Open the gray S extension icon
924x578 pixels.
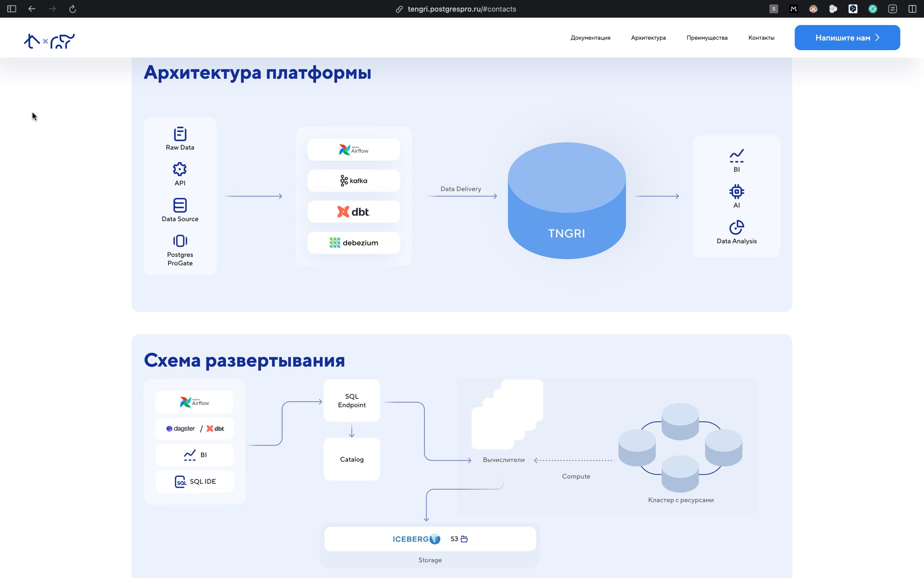click(773, 9)
